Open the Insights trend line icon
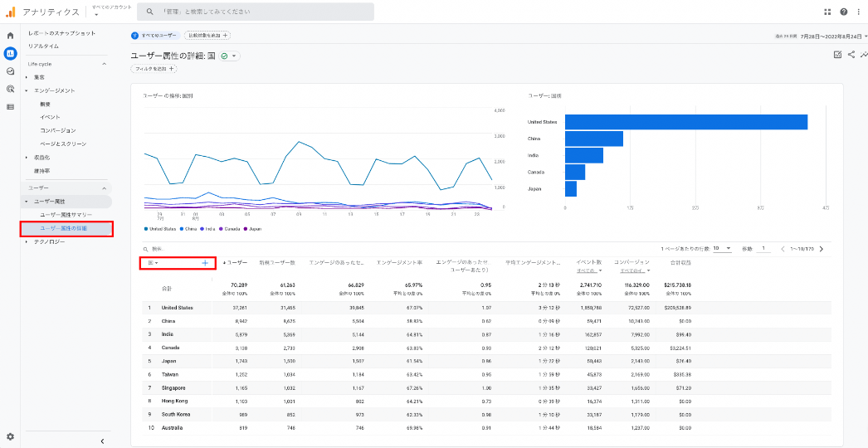The image size is (868, 448). [x=864, y=54]
